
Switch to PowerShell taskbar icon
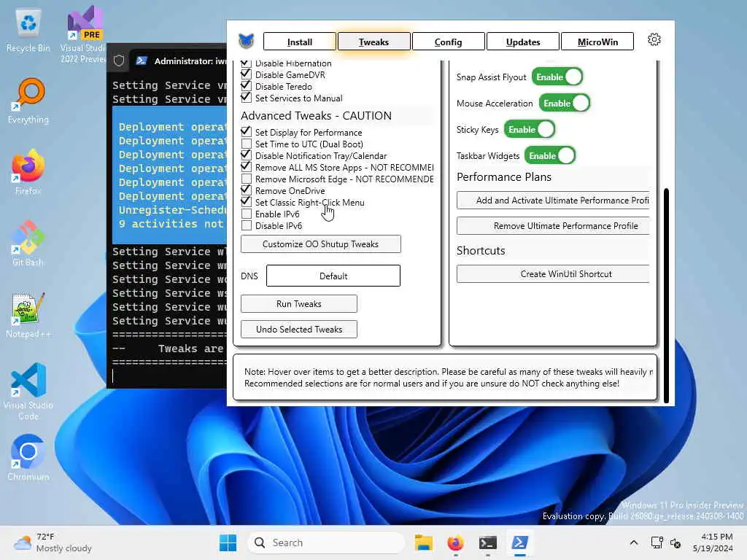coord(519,542)
